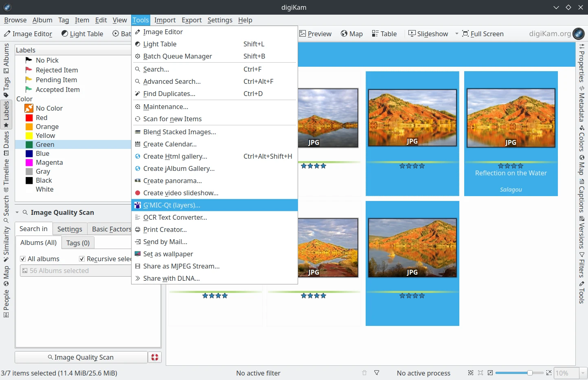Open the Timeline panel in the left sidebar
588x380 pixels.
(6, 175)
